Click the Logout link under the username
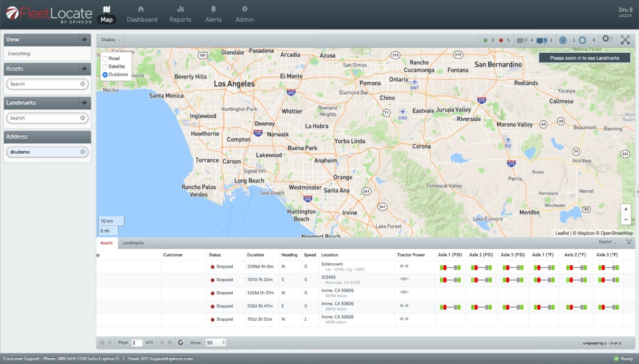 pos(625,16)
